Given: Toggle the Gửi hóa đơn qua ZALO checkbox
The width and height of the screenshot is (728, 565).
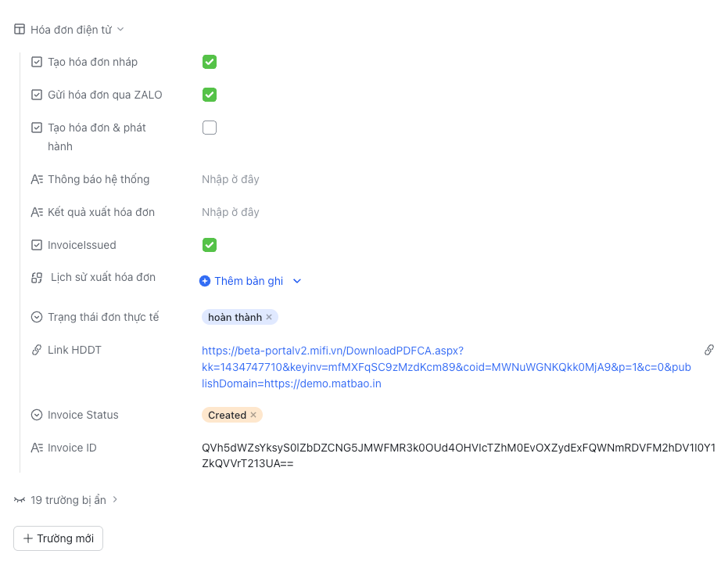Looking at the screenshot, I should click(210, 95).
